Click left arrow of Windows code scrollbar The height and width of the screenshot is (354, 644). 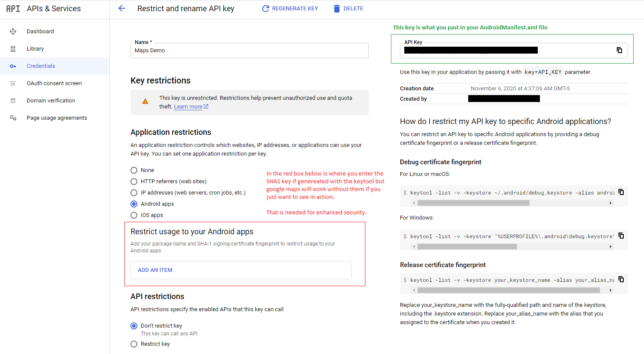(414, 246)
